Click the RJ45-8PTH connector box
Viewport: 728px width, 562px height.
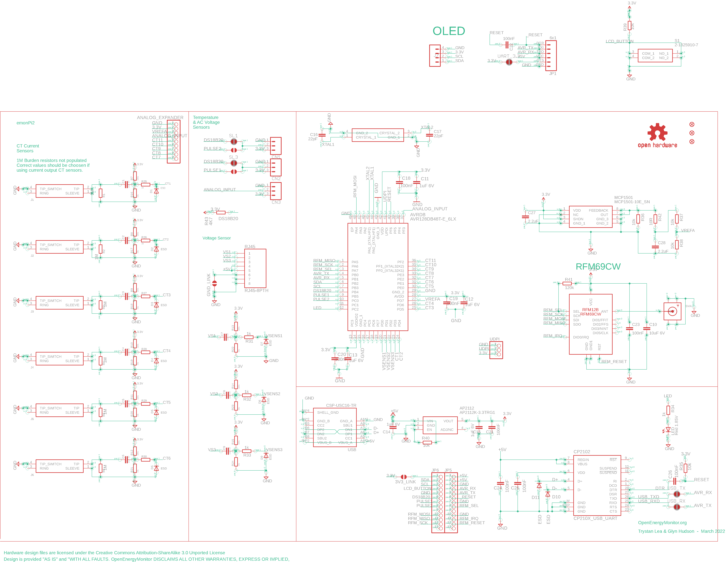255,269
